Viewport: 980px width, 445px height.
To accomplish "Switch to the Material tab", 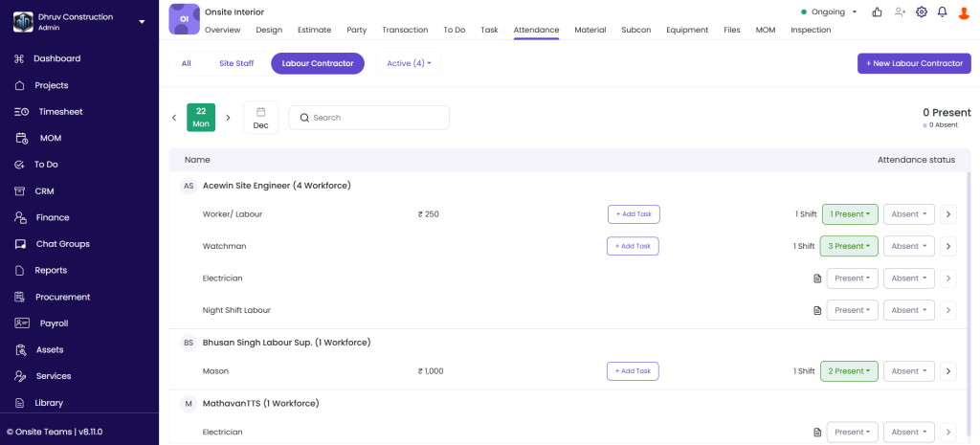I will click(590, 30).
